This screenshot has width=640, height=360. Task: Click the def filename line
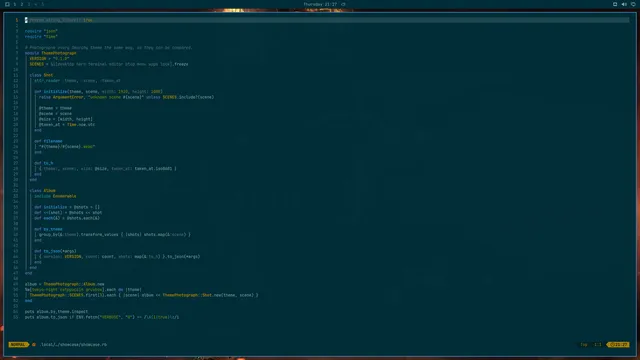tap(48, 141)
